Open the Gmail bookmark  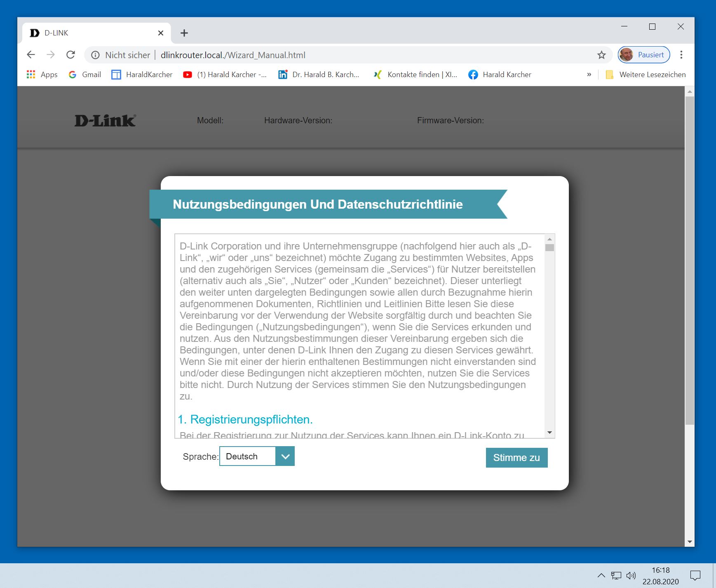[x=85, y=75]
